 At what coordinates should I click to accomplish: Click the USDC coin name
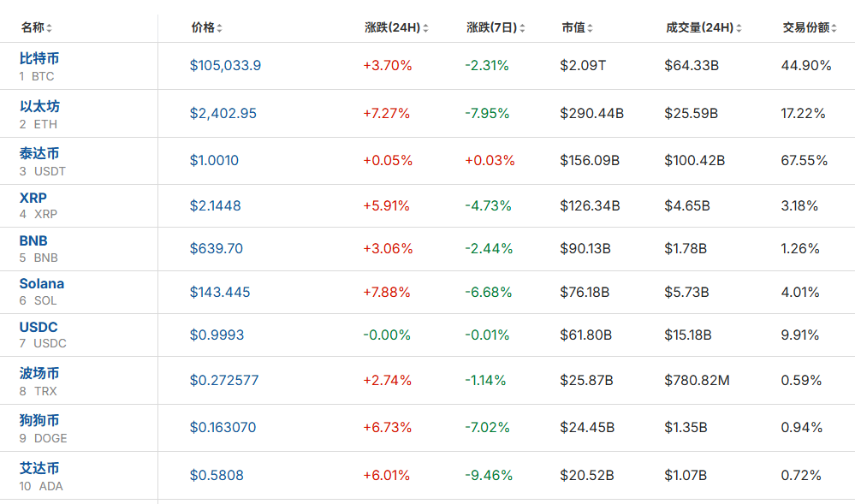coord(39,328)
